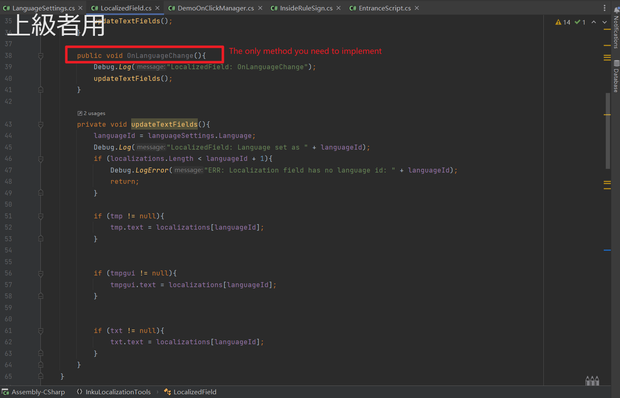Open the Database tool window
Screen dimensions: 620x398
616,76
